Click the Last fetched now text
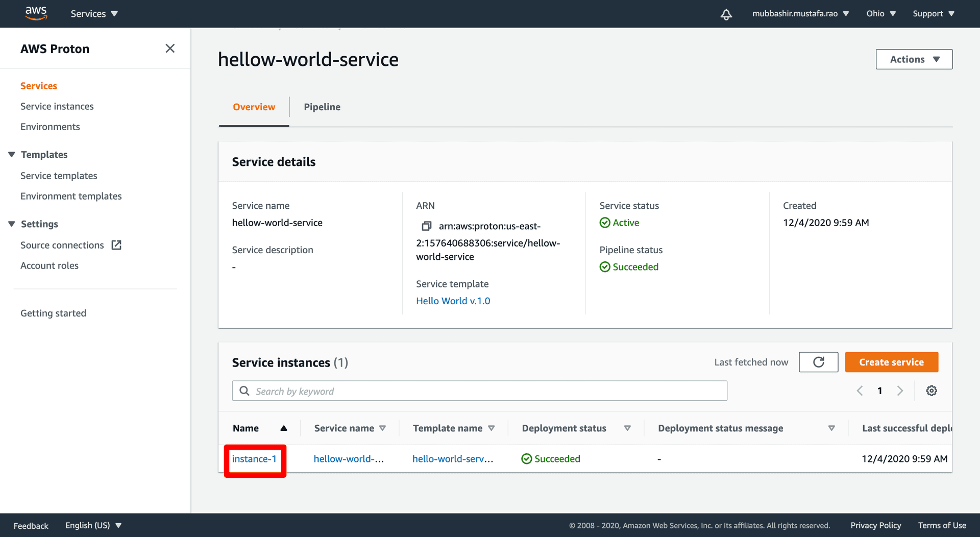 751,362
